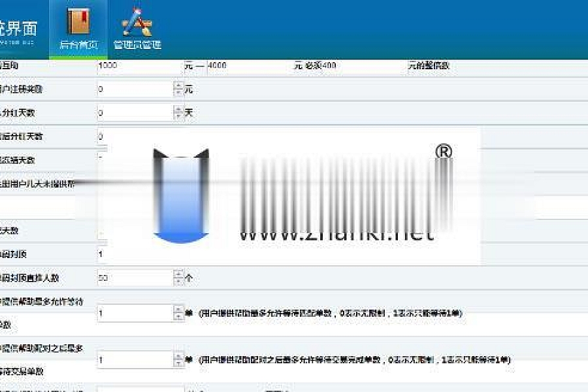This screenshot has width=588, height=392.
Task: Open the 管理员管理 admin management icon
Action: coord(137,21)
